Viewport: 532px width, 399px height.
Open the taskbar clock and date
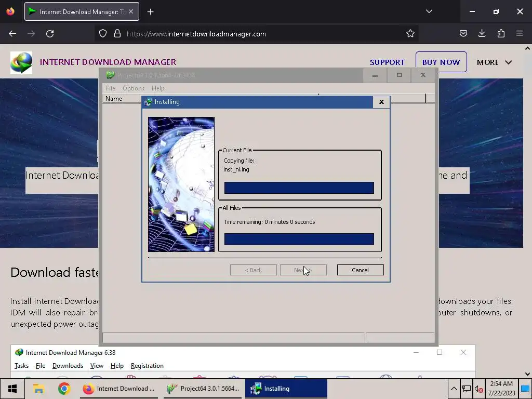pos(501,389)
